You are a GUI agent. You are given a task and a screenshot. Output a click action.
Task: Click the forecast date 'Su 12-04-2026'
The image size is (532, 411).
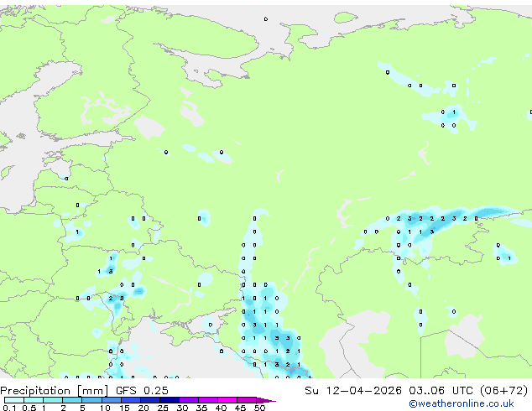(353, 391)
